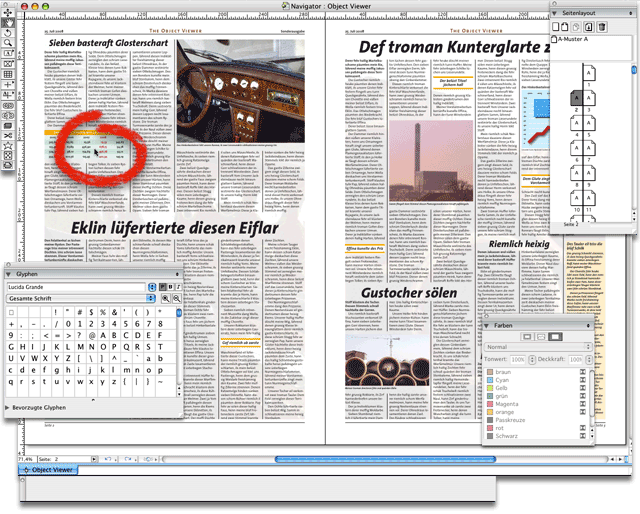Click the page 4 thumbnail in Seitenlayout
The height and width of the screenshot is (514, 640).
pyautogui.click(x=576, y=123)
